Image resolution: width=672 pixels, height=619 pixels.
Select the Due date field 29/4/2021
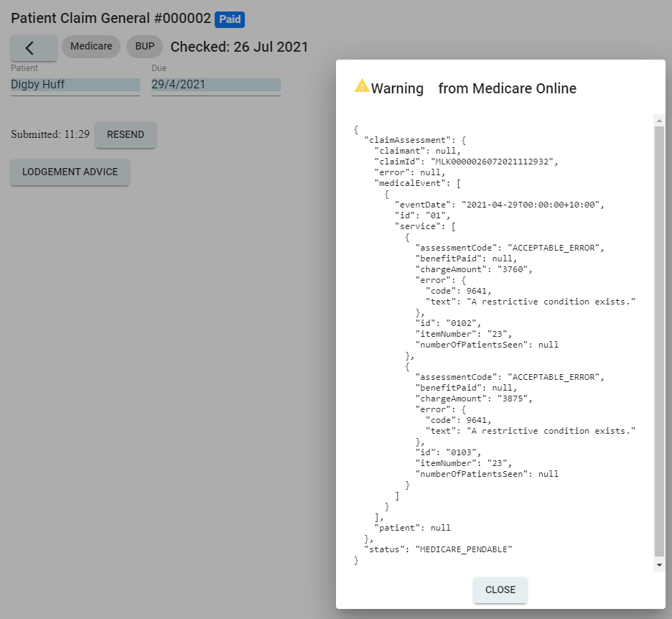click(x=216, y=85)
